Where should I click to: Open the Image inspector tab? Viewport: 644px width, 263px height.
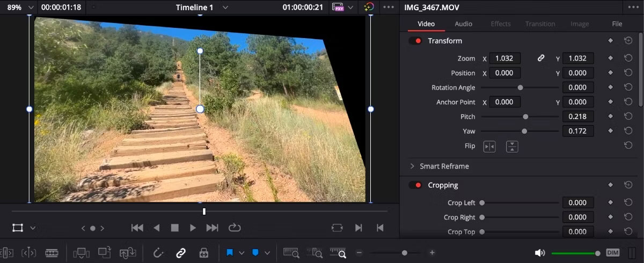click(x=580, y=24)
